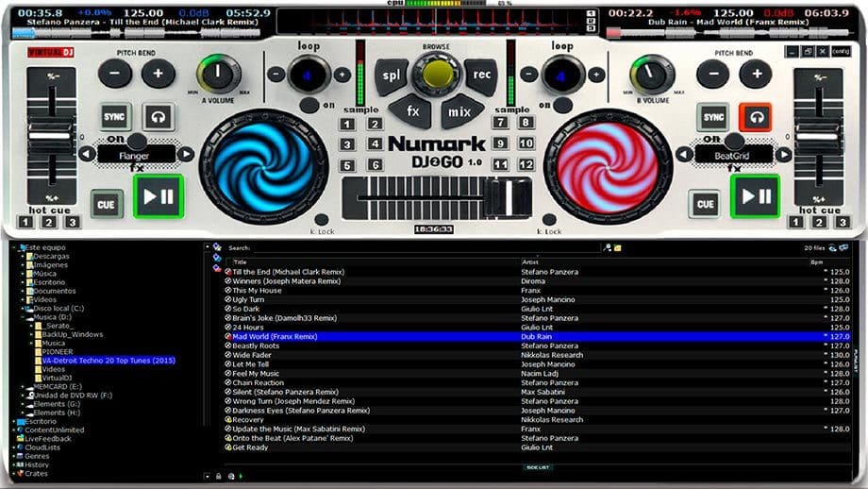The width and height of the screenshot is (868, 489).
Task: Click the A VOLUME knob
Action: 218,75
